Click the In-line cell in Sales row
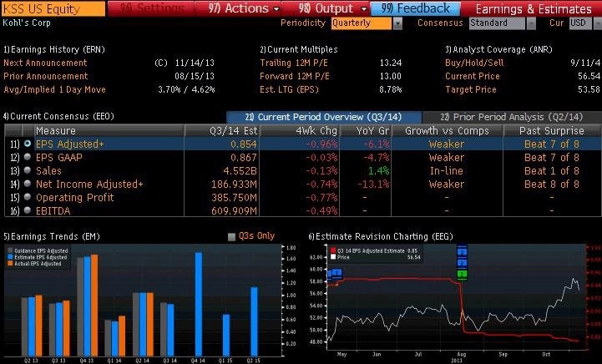The height and width of the screenshot is (364, 602). coord(447,171)
